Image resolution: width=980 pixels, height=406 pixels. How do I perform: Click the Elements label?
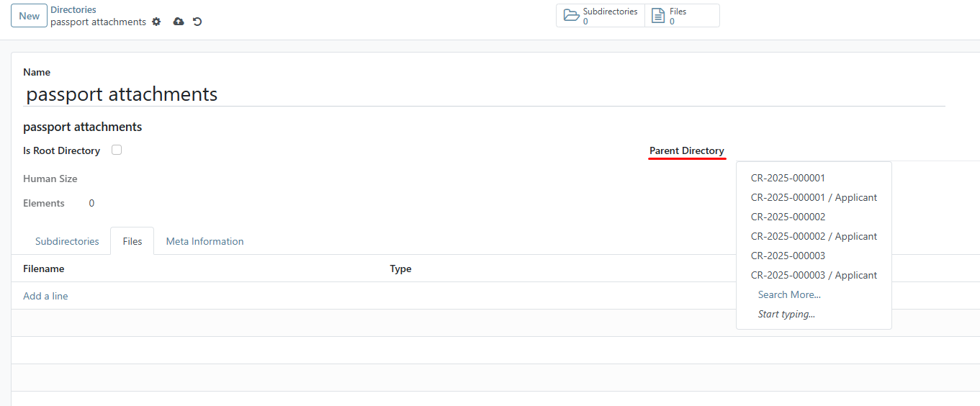pos(44,203)
